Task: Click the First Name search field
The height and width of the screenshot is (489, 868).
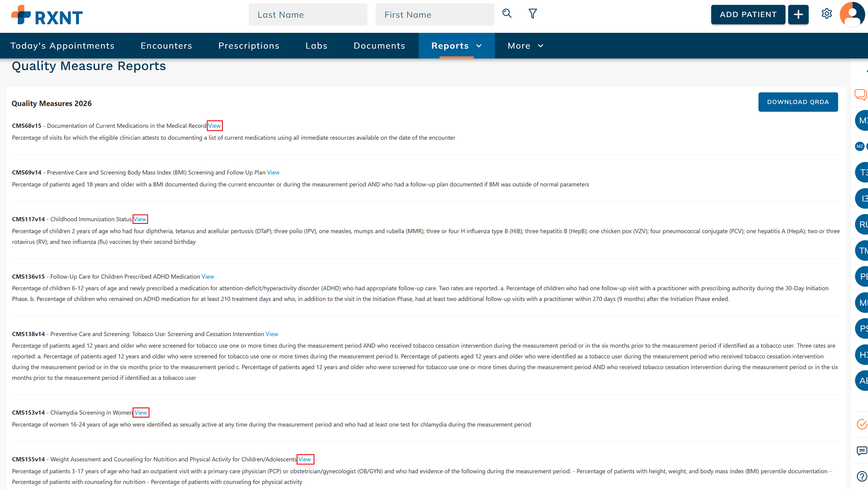Action: coord(435,14)
